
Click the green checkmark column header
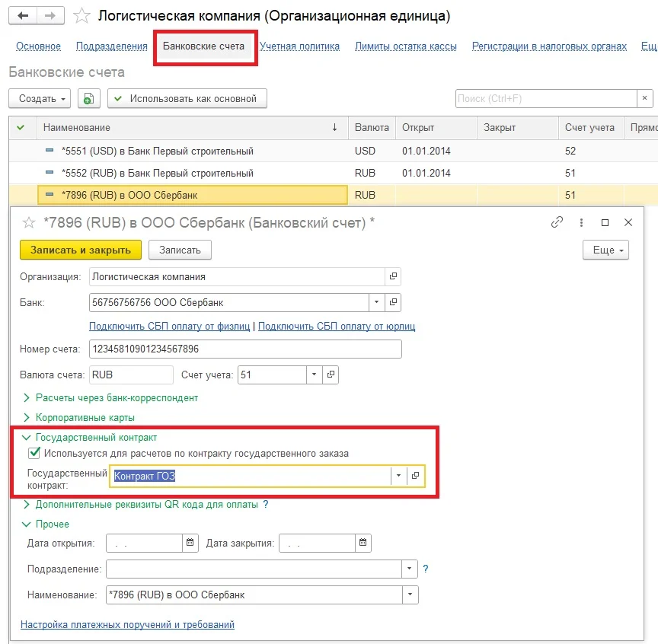pos(21,128)
